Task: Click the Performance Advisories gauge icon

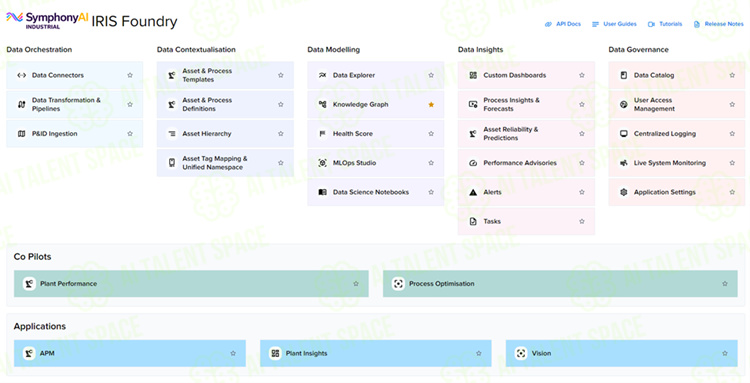Action: 473,163
